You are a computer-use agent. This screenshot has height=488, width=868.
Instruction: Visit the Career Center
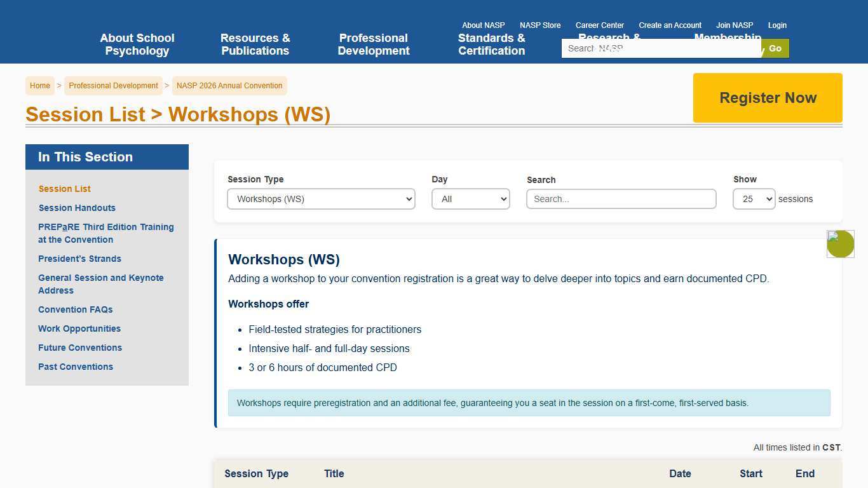point(599,25)
